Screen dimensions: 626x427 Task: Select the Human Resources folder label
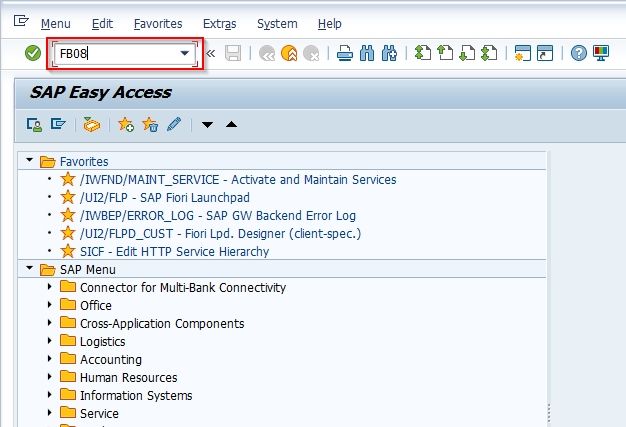(x=129, y=378)
